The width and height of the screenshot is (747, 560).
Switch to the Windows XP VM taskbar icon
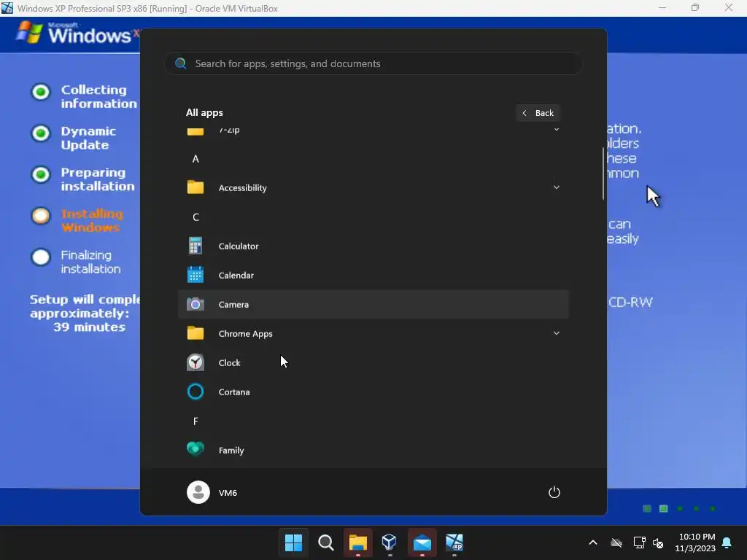tap(454, 542)
